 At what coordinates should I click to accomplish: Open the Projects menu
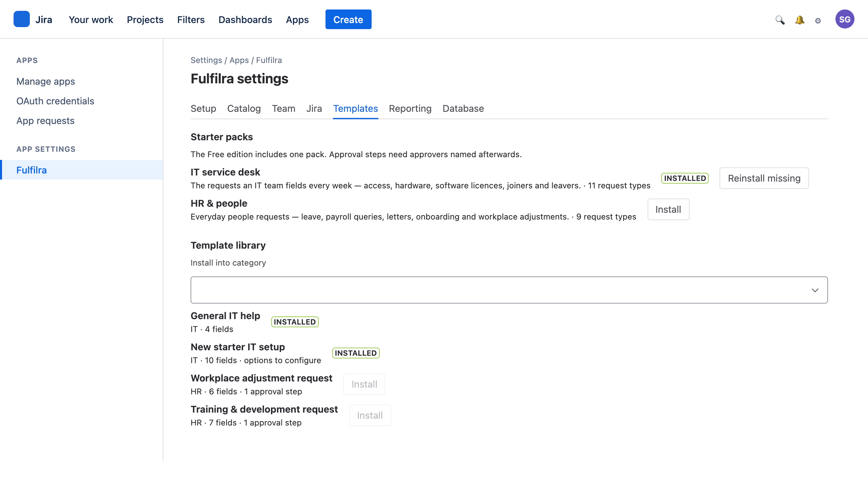pos(145,20)
